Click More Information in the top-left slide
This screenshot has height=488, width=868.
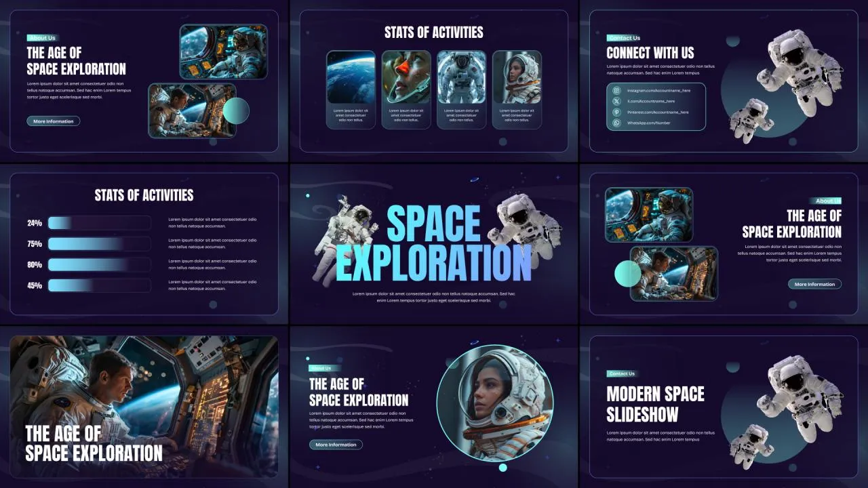click(54, 121)
